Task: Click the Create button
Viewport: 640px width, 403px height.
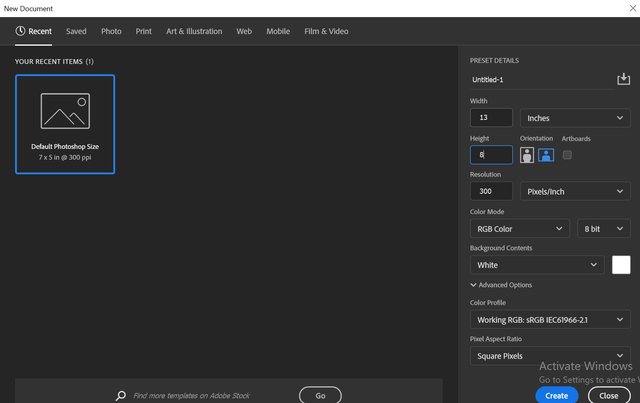Action: [x=557, y=395]
